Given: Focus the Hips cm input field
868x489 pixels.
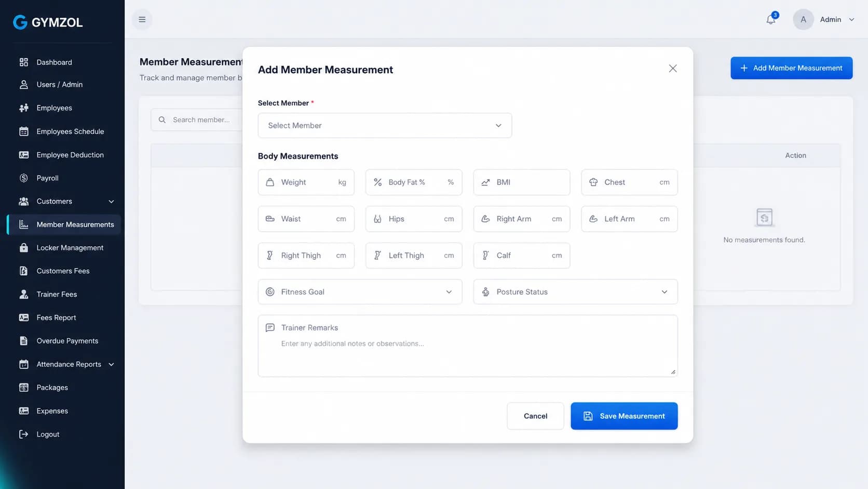Looking at the screenshot, I should [414, 219].
